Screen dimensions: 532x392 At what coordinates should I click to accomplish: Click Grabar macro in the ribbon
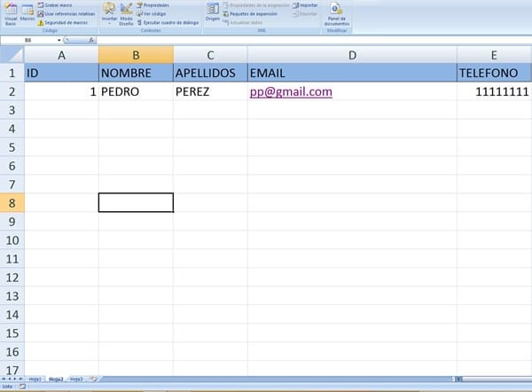(55, 5)
